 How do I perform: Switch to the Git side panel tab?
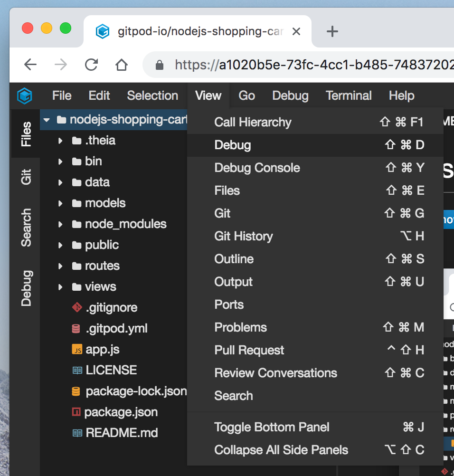point(26,177)
